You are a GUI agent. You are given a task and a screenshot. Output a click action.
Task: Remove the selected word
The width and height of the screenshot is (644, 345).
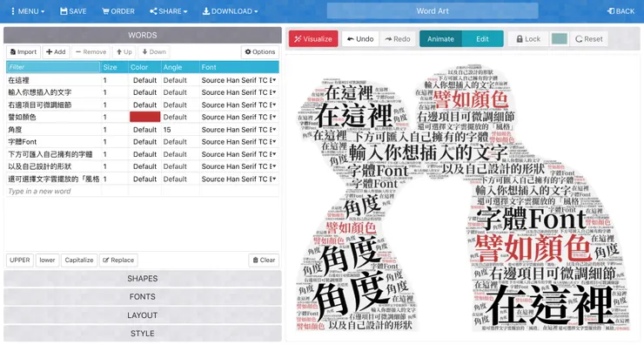click(x=91, y=51)
